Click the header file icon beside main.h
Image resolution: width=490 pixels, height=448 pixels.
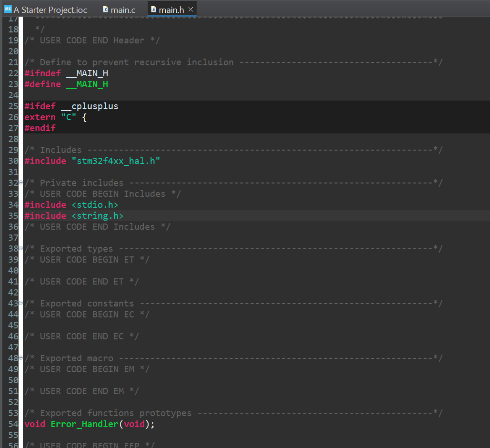click(153, 10)
